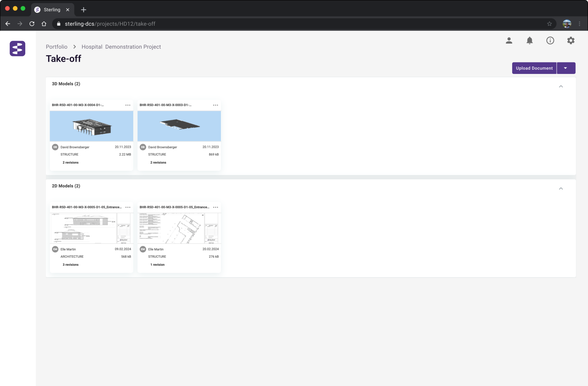
Task: Open the notifications bell
Action: [529, 40]
